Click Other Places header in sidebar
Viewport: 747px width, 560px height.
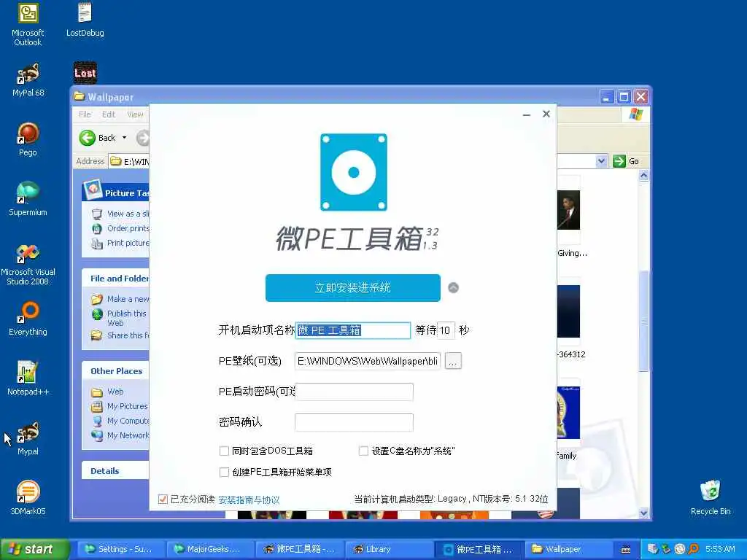tap(116, 371)
